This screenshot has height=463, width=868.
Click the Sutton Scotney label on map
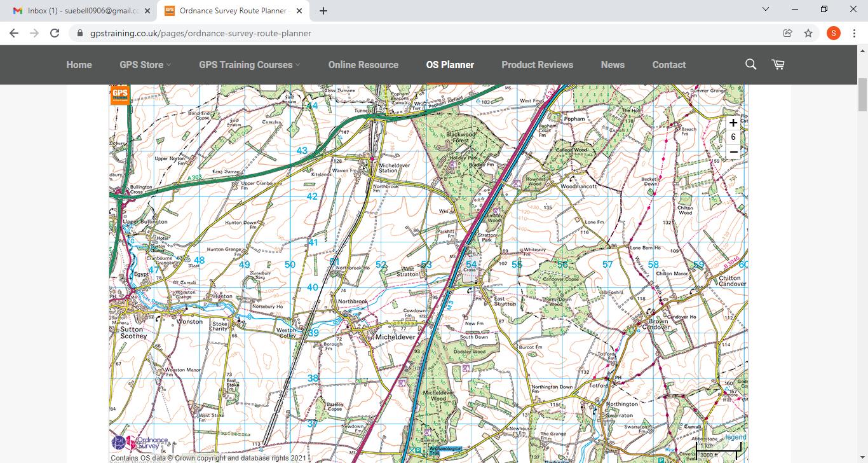tap(132, 333)
